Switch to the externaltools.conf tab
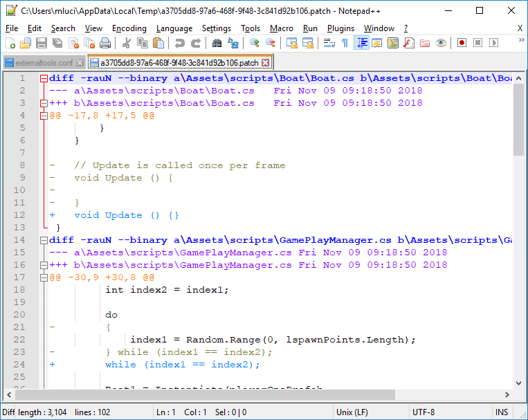The image size is (528, 420). click(44, 63)
